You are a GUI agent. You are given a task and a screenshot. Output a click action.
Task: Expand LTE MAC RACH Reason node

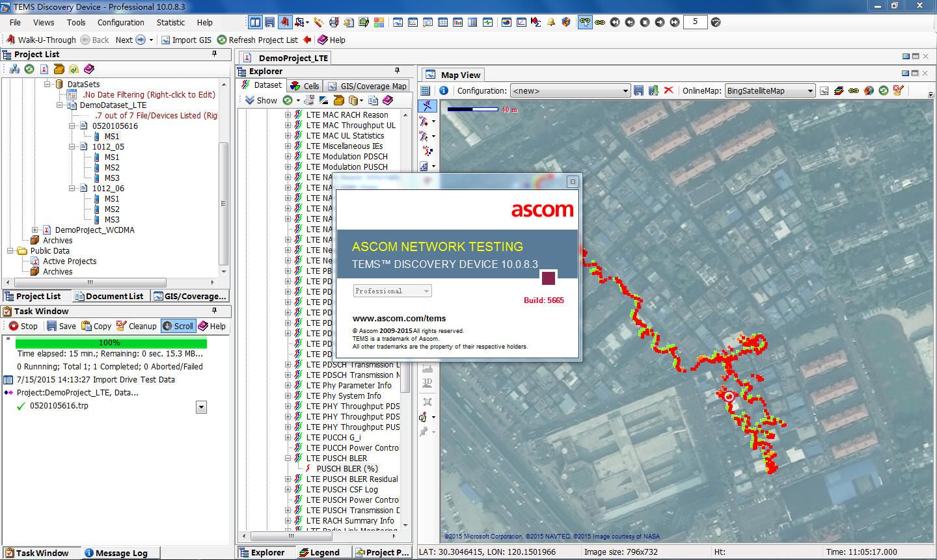[x=288, y=115]
